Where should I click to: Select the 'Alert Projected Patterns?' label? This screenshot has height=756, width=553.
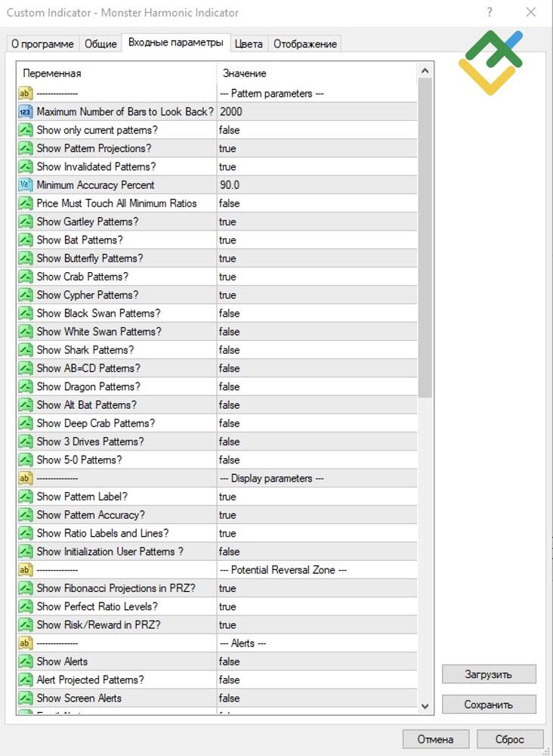click(90, 680)
